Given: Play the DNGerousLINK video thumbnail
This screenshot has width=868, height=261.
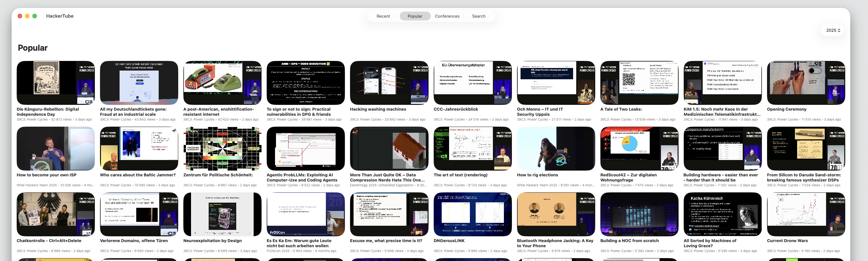Looking at the screenshot, I should [473, 214].
